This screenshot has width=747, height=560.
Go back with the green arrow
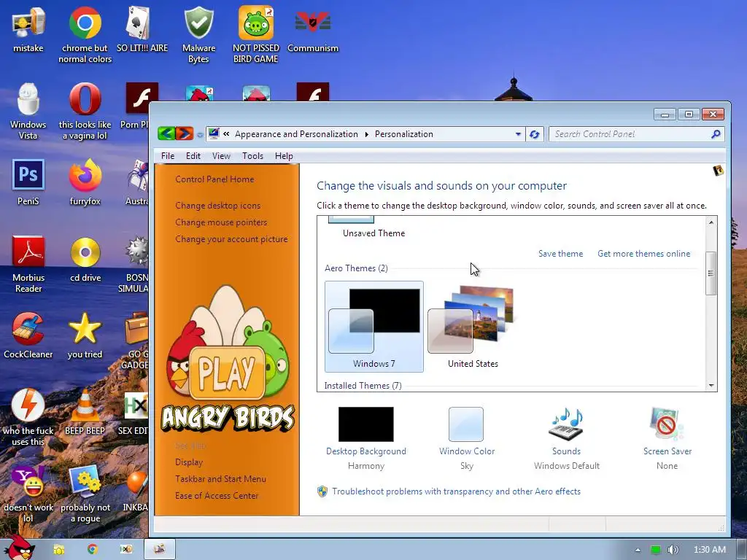pos(166,133)
